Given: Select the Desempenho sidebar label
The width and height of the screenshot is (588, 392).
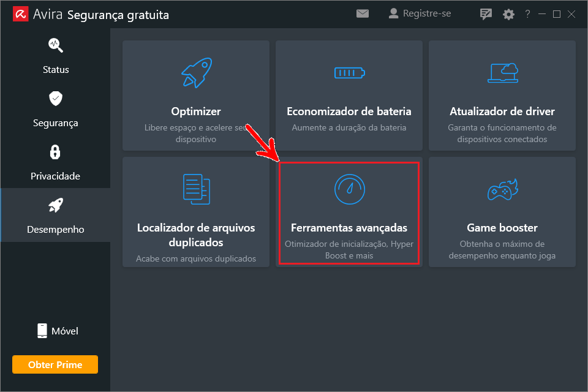Looking at the screenshot, I should tap(56, 230).
